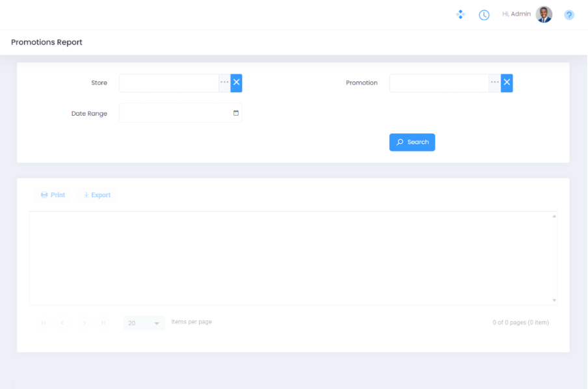Screen dimensions: 588x389
Task: Clear the Store field with X button
Action: 236,83
